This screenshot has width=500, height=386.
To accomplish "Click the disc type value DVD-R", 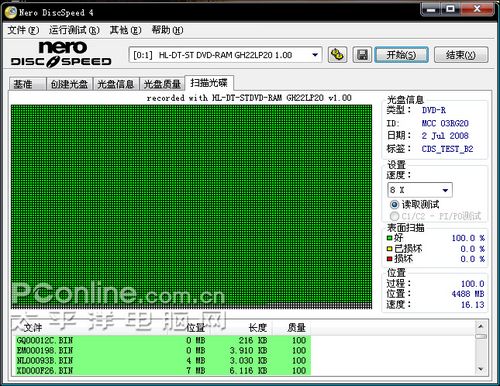I will click(434, 110).
